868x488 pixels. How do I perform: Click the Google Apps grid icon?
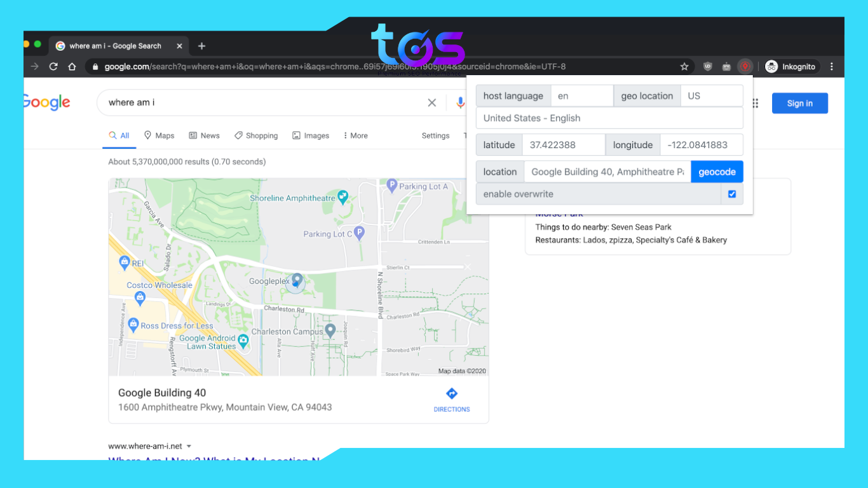(x=754, y=103)
